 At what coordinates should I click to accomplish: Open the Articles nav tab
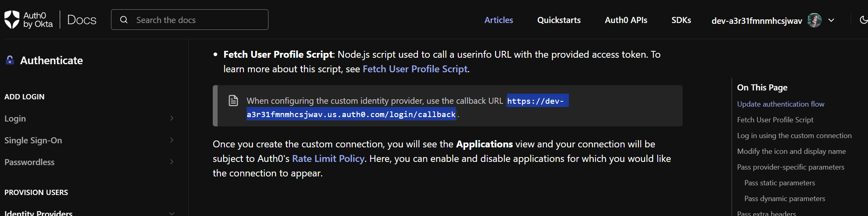499,20
